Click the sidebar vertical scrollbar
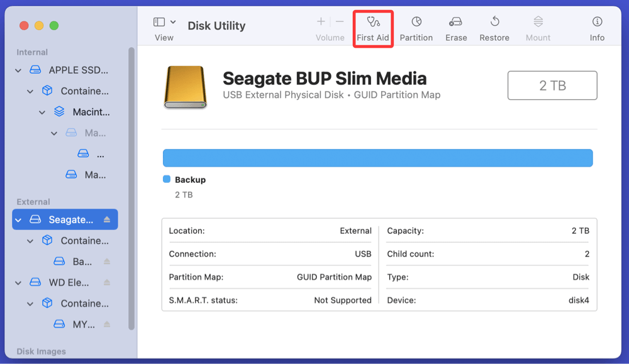 [x=131, y=189]
